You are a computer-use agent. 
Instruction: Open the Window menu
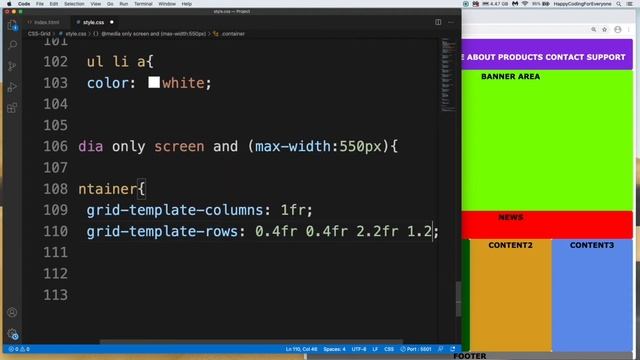(167, 4)
